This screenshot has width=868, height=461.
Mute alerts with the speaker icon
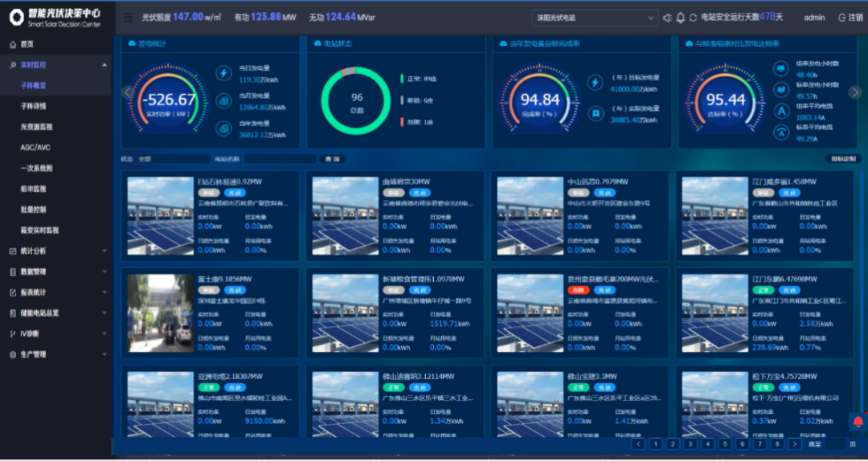[x=666, y=18]
